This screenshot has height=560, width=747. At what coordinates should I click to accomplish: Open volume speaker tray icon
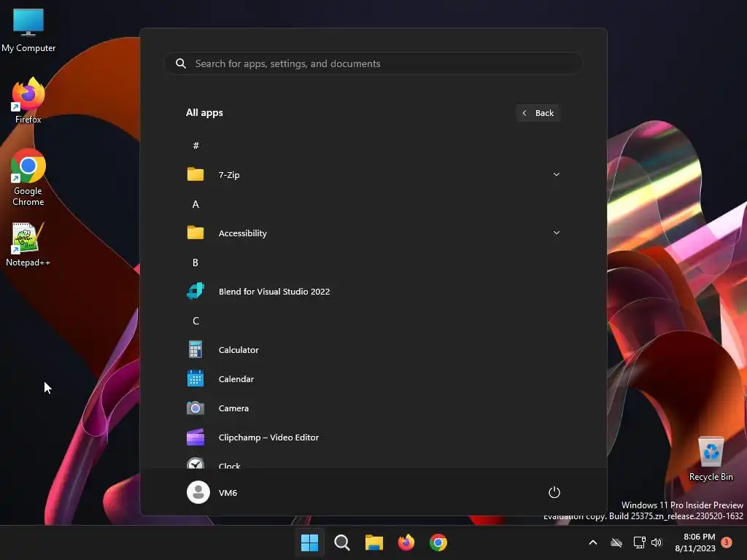pos(657,542)
